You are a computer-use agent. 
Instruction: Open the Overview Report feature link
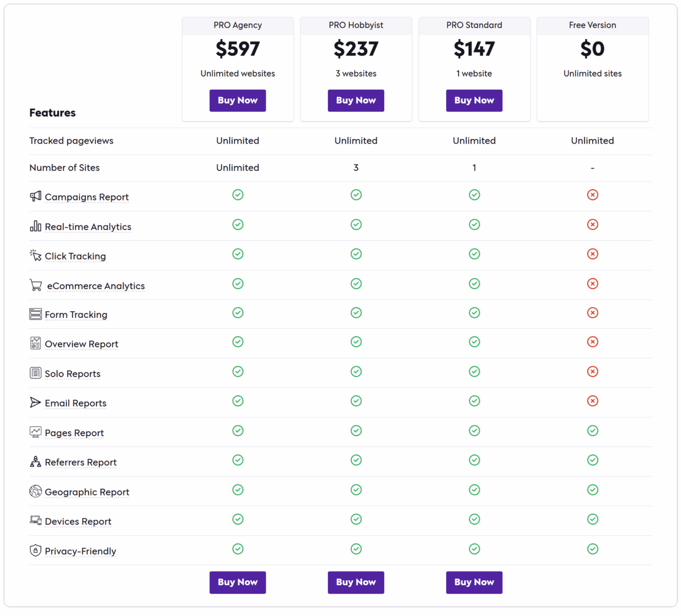pos(81,344)
